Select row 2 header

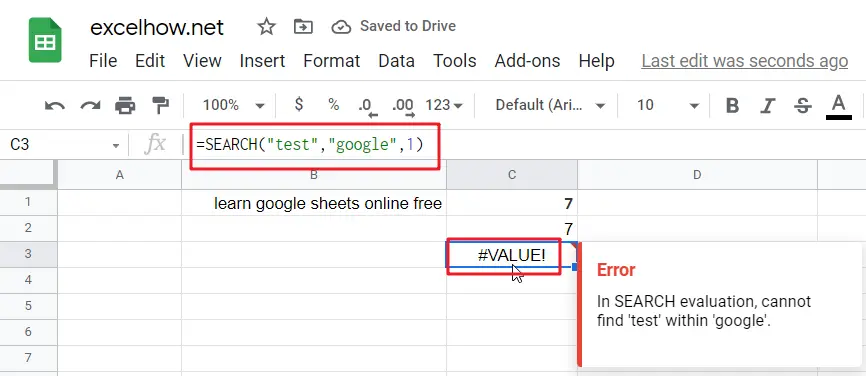point(28,228)
